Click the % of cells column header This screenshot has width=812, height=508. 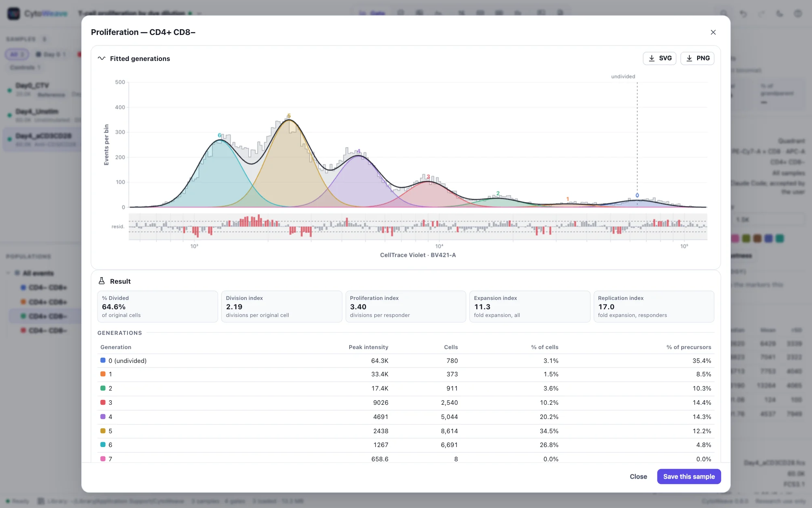(x=544, y=347)
